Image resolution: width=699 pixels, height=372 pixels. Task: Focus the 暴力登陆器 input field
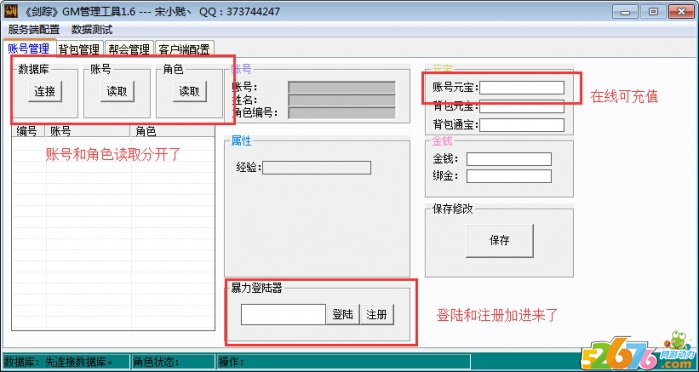pos(283,314)
